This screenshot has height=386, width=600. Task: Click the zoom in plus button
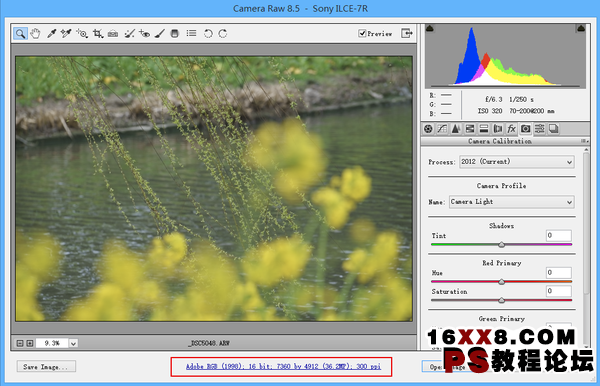30,343
